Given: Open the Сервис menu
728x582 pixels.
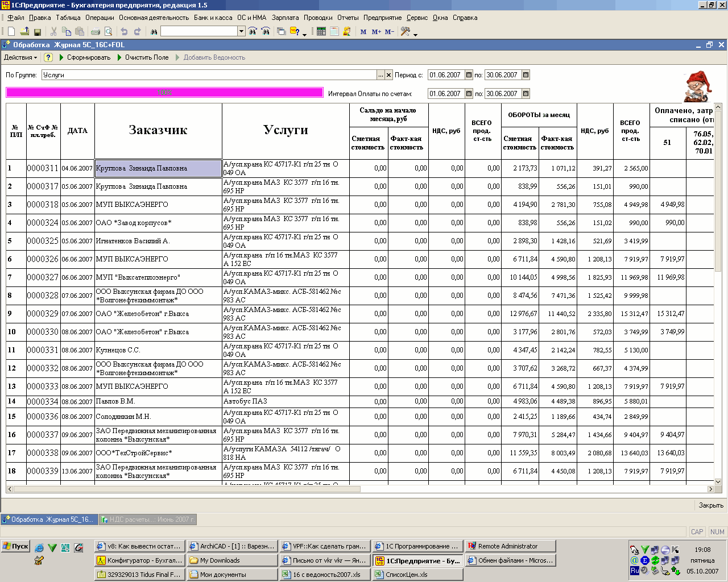Looking at the screenshot, I should tap(417, 18).
